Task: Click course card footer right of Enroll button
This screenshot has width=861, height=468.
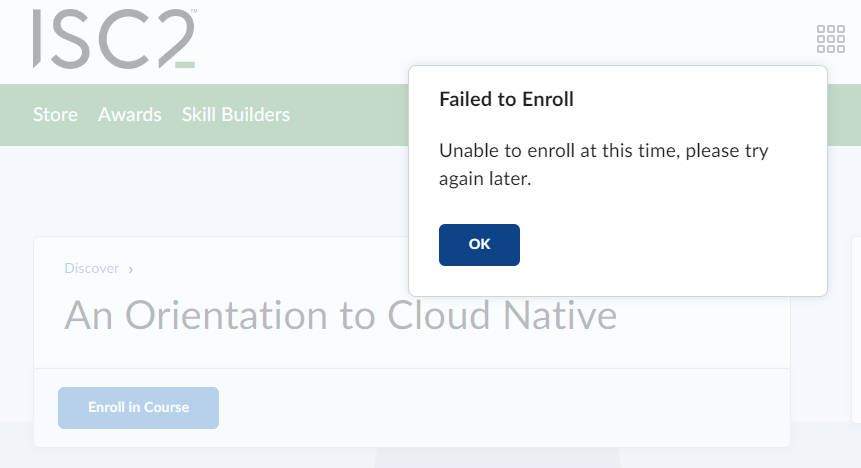Action: point(500,407)
